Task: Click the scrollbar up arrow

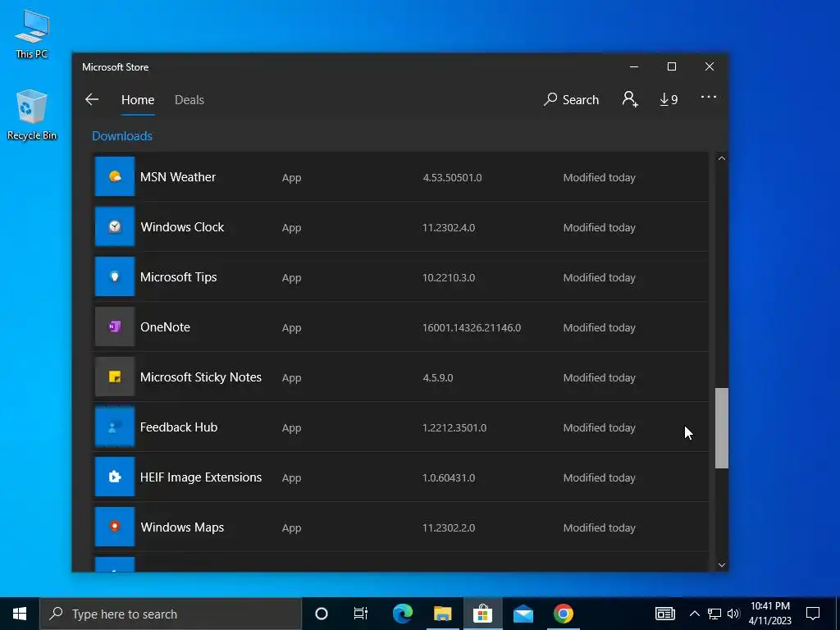Action: pos(722,158)
